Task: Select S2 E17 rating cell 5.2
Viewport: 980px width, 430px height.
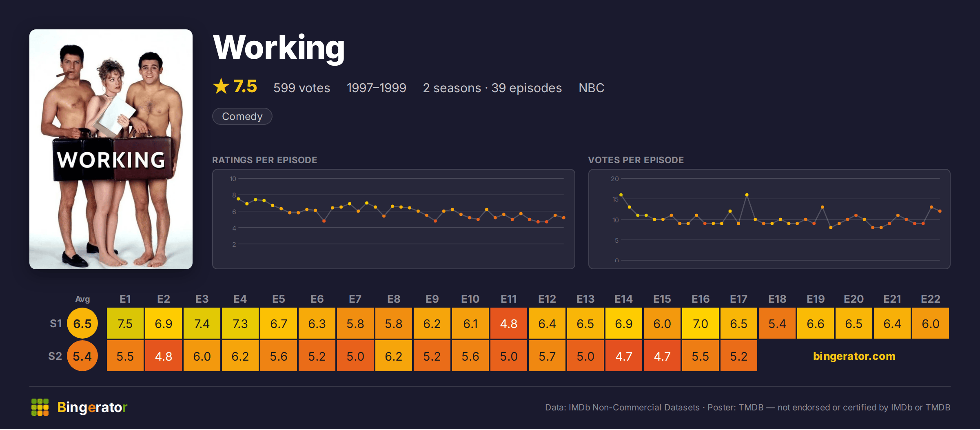Action: (x=739, y=356)
